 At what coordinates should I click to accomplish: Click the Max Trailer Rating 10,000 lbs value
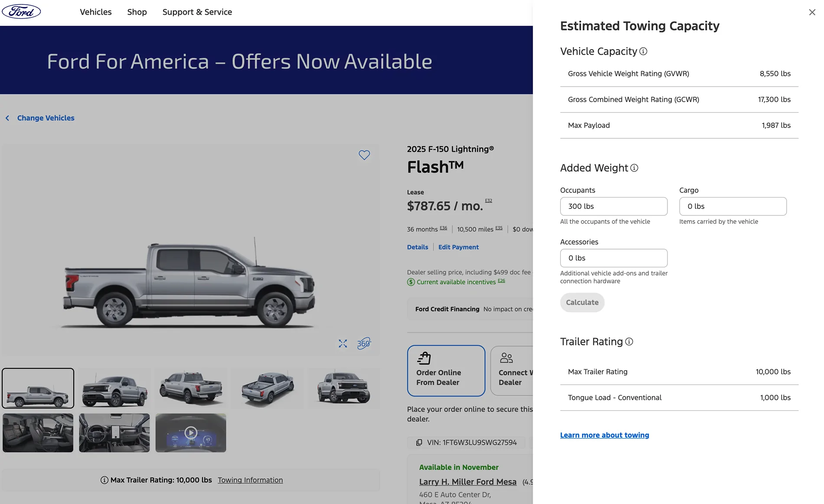pyautogui.click(x=773, y=372)
